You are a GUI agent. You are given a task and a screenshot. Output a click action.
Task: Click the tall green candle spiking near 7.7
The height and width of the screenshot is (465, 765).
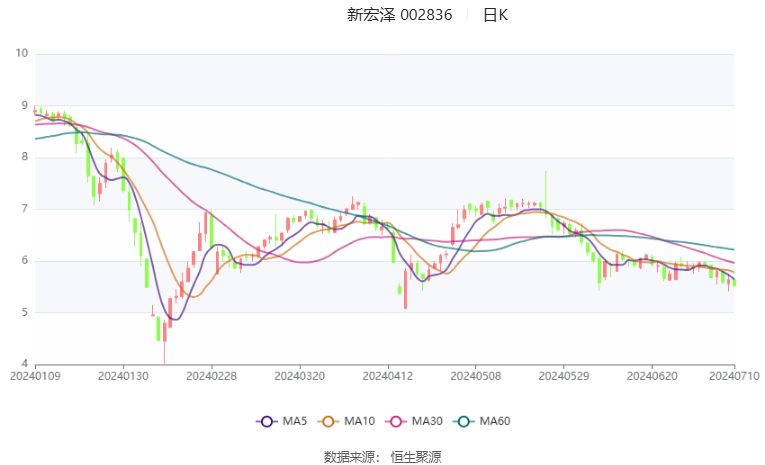tap(546, 194)
